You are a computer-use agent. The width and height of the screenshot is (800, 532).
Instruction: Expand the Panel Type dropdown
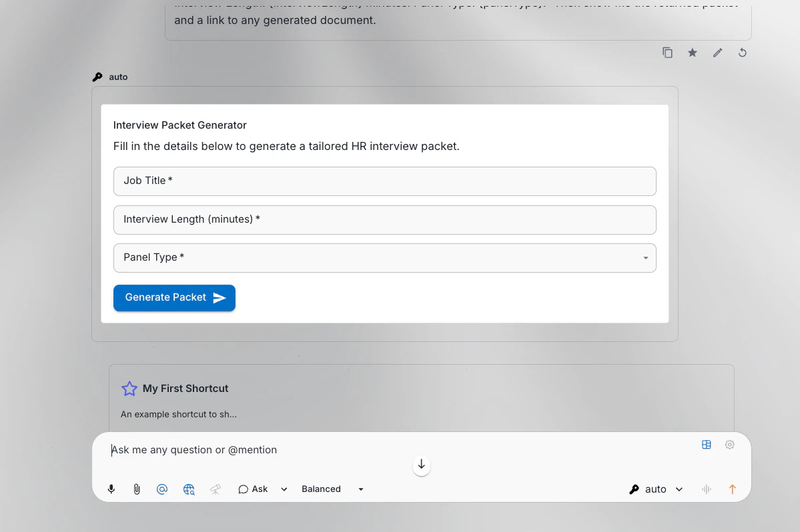click(x=385, y=258)
